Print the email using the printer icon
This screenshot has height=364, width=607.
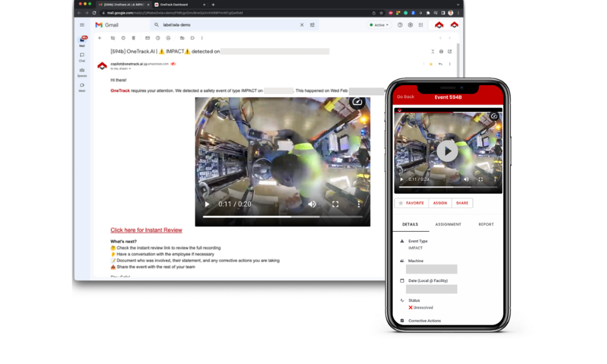[441, 52]
